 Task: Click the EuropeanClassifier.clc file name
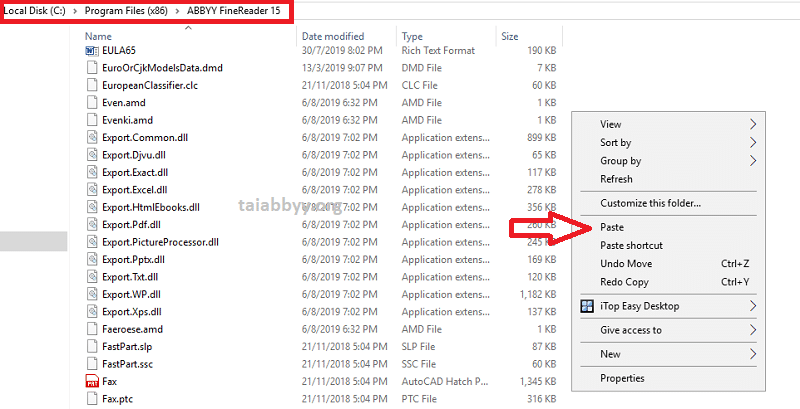click(x=149, y=85)
